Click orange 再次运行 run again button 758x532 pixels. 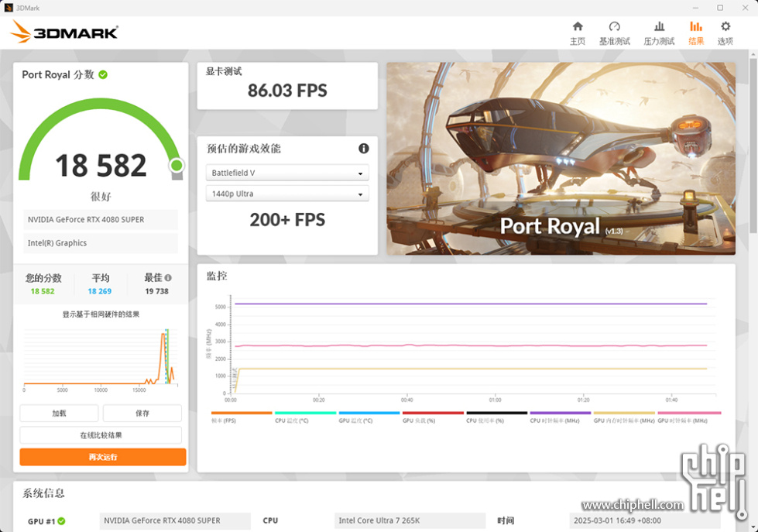click(102, 457)
